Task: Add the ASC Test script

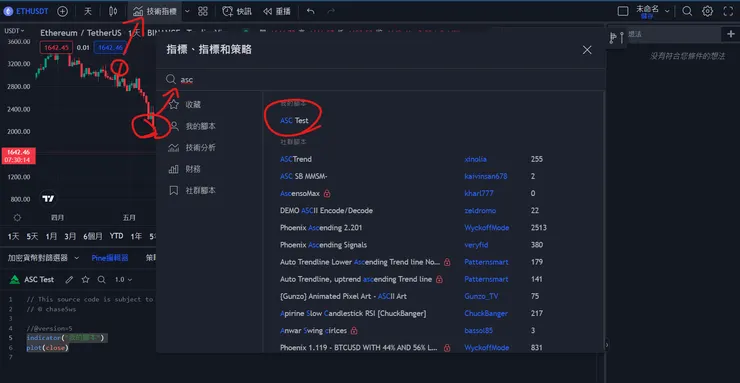Action: pyautogui.click(x=294, y=121)
